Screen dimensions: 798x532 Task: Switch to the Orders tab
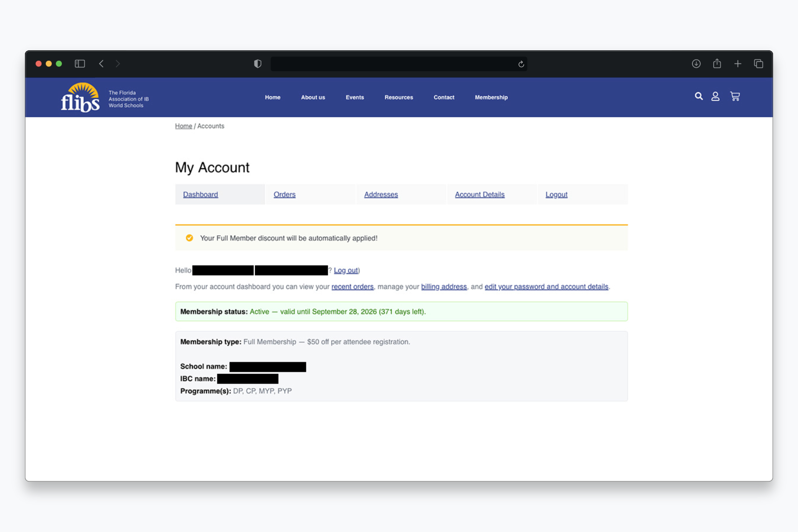pyautogui.click(x=284, y=195)
